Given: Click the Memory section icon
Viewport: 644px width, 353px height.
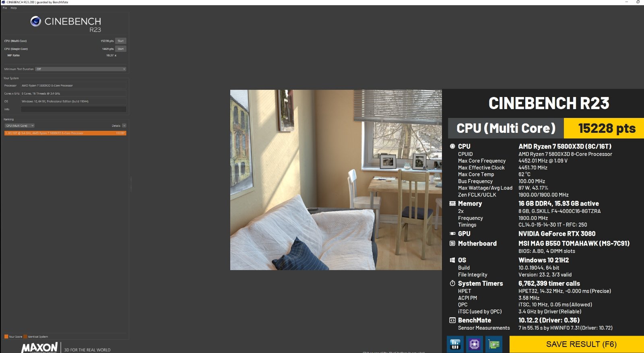Looking at the screenshot, I should point(452,204).
